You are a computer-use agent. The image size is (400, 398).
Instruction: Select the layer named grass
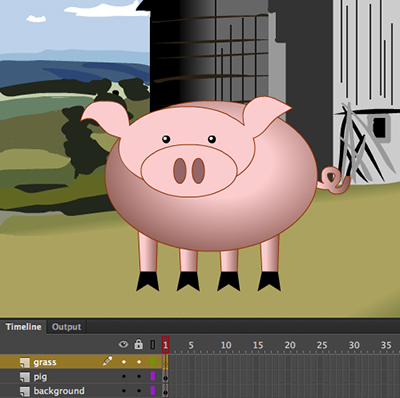pyautogui.click(x=45, y=362)
